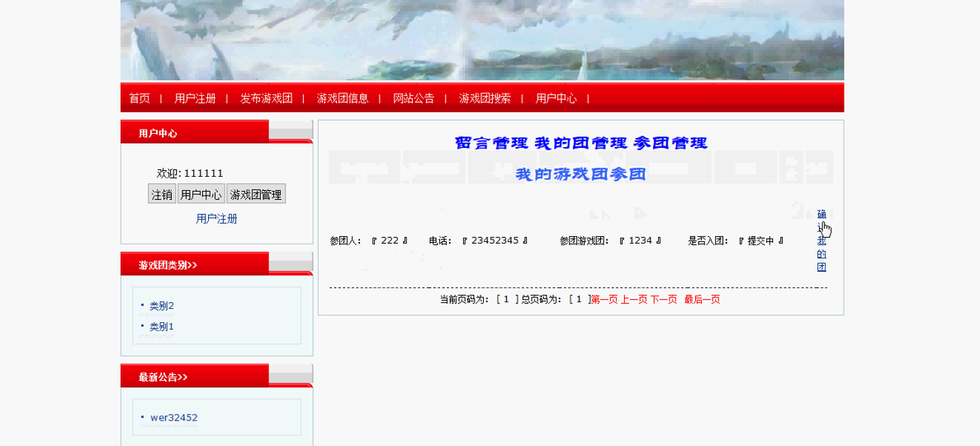Go to 上一页 in pagination
The width and height of the screenshot is (980, 446).
click(x=634, y=300)
